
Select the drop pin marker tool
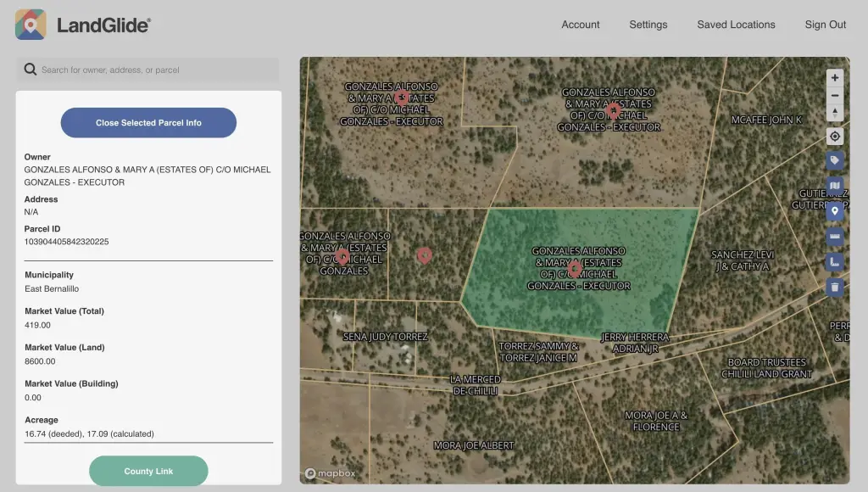tap(835, 211)
